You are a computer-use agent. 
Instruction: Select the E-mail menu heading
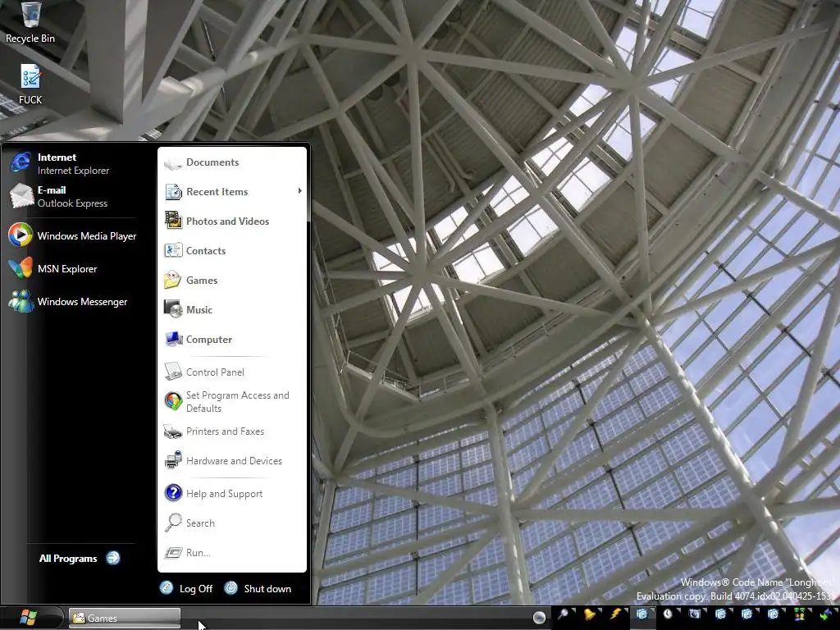click(52, 190)
